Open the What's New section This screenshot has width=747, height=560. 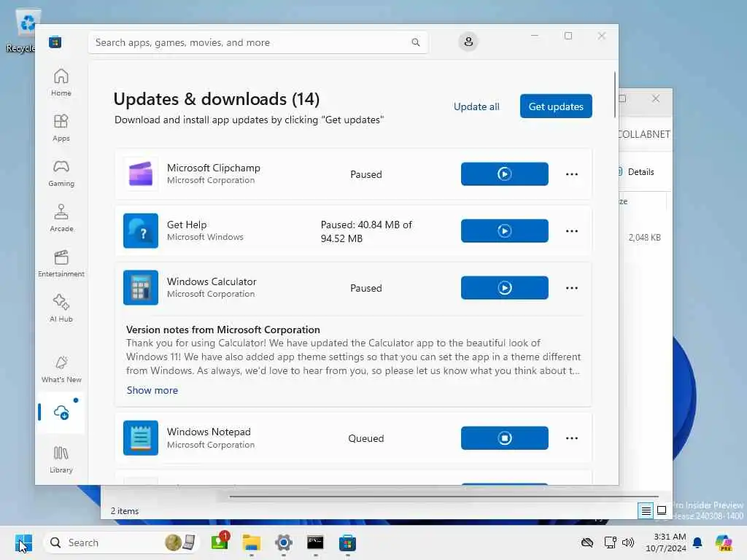(61, 369)
